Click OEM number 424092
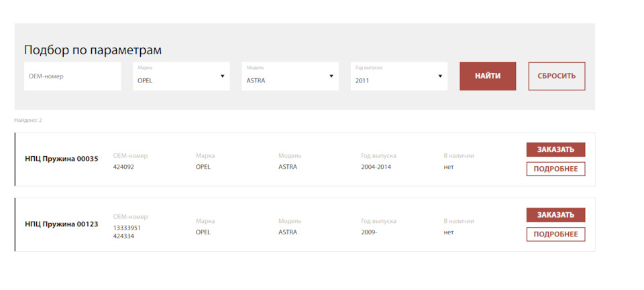 point(123,167)
